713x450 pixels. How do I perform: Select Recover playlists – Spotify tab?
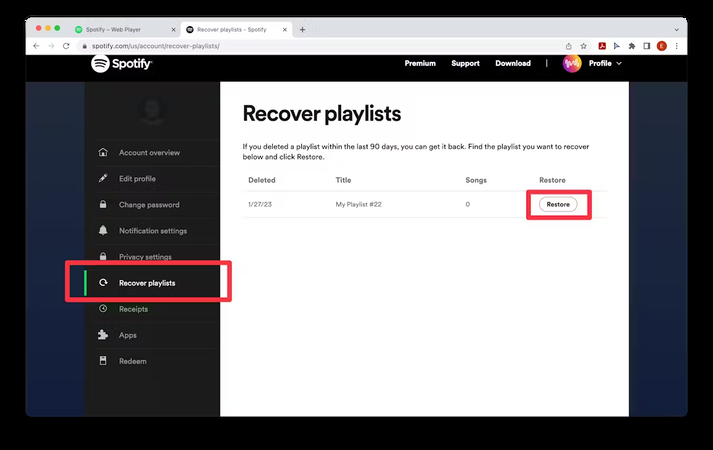click(x=236, y=30)
